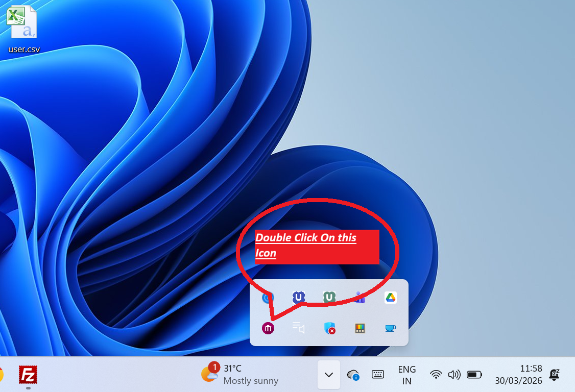Viewport: 575px width, 392px height.
Task: Collapse the hidden icons chevron in taskbar
Action: [329, 375]
